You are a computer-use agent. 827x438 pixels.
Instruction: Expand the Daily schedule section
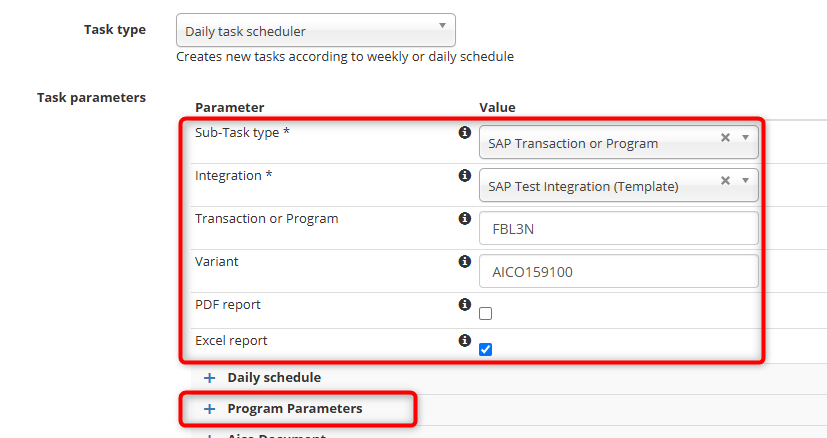coord(210,378)
